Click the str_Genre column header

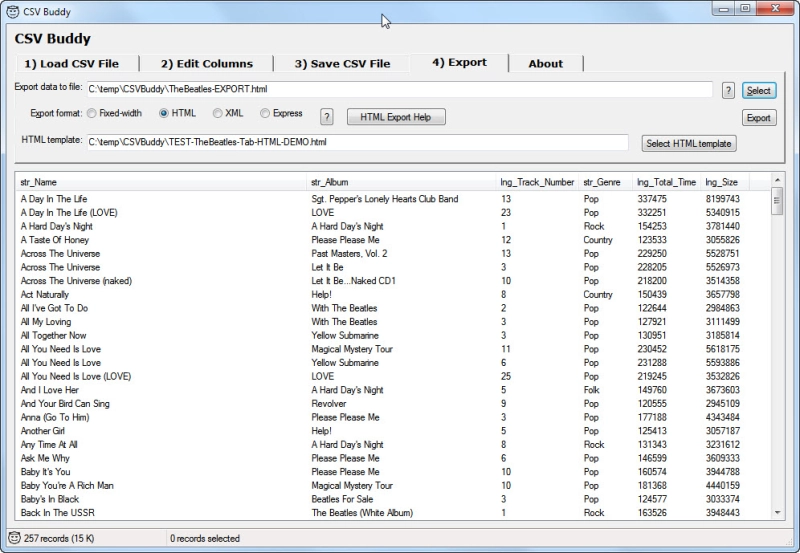[x=606, y=182]
